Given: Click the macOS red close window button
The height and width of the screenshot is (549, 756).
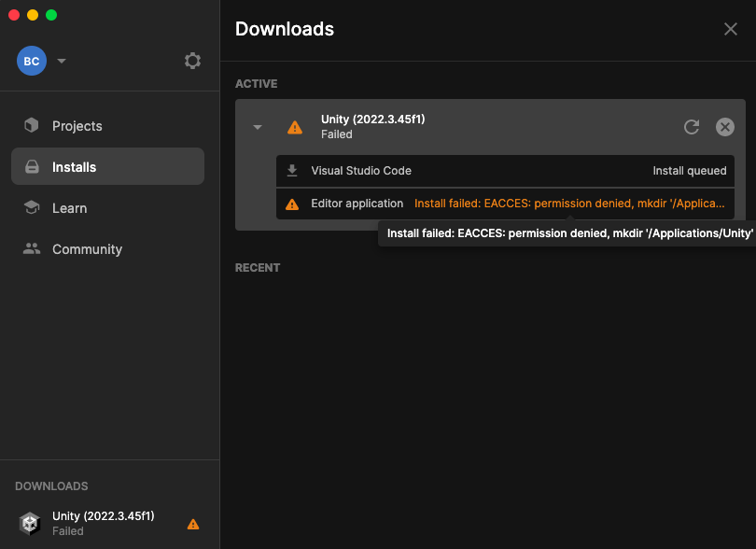Looking at the screenshot, I should pyautogui.click(x=14, y=15).
